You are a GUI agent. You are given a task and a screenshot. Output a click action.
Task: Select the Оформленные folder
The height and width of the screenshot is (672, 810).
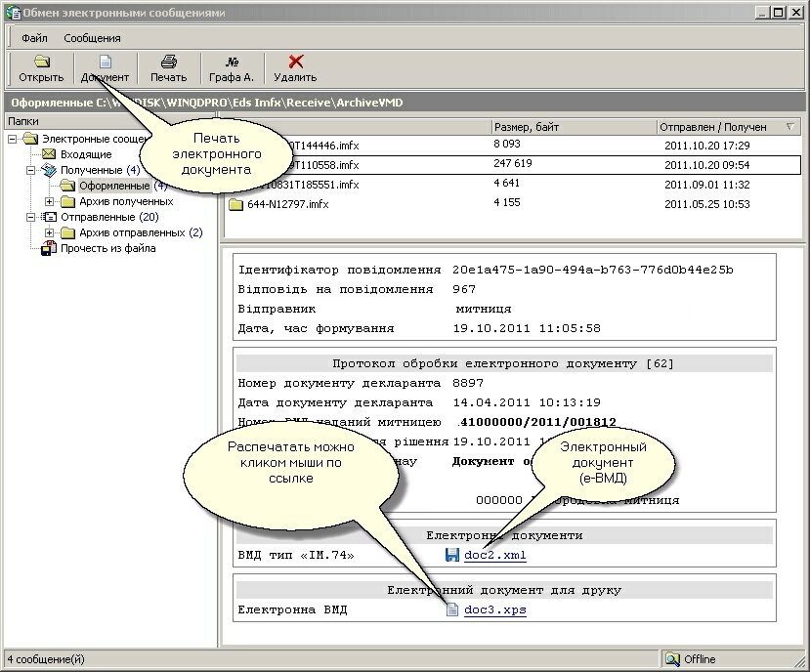point(114,186)
